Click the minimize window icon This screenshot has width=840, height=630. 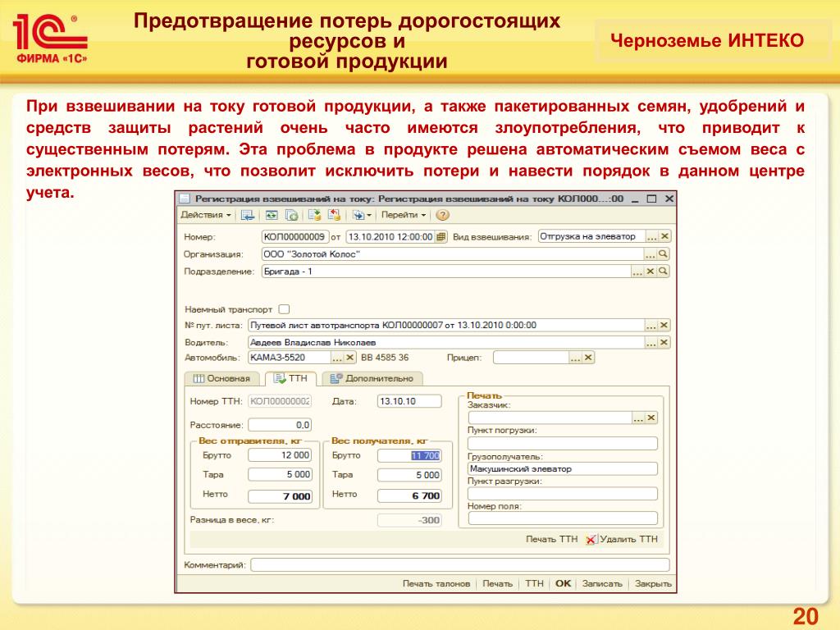(x=635, y=199)
